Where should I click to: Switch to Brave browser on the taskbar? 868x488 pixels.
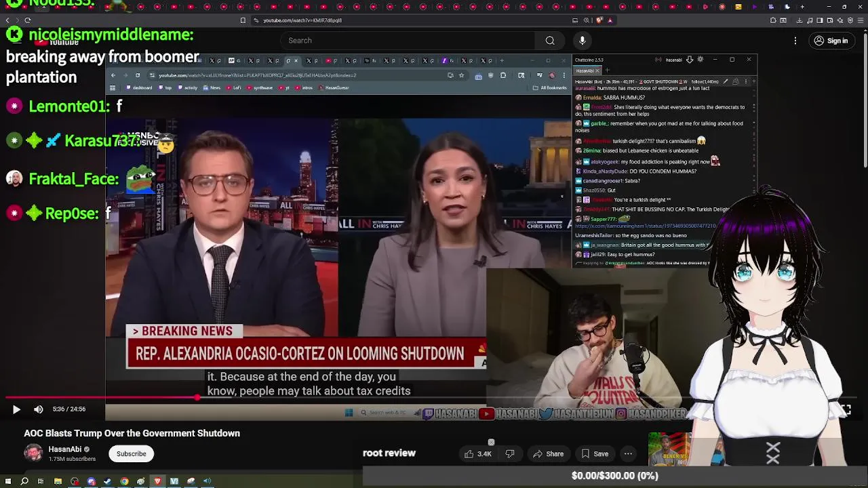pyautogui.click(x=157, y=481)
